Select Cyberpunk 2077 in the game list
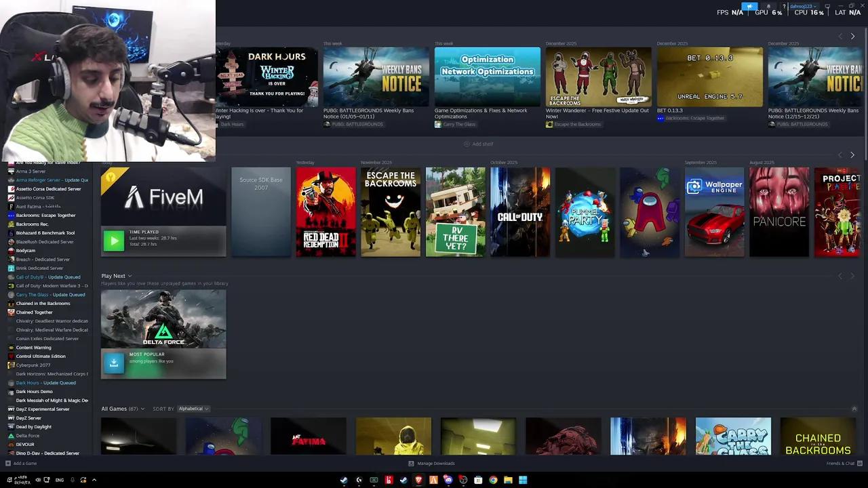 (x=33, y=365)
